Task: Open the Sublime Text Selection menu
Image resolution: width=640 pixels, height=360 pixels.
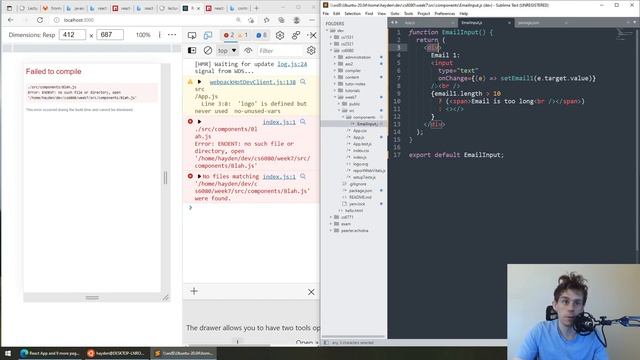Action: pyautogui.click(x=352, y=13)
